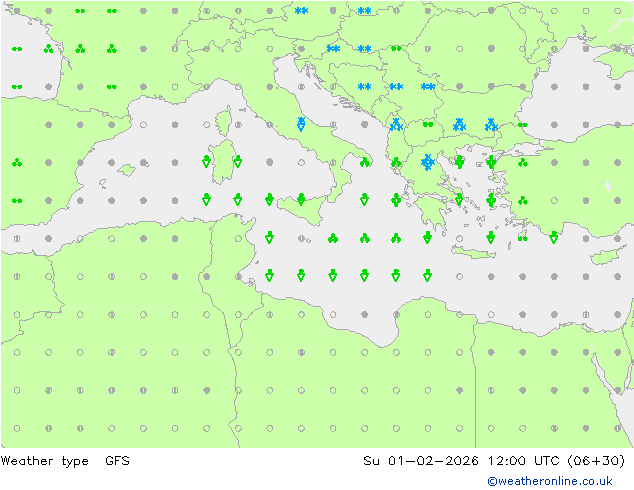Viewport: 634px width, 490px height.
Task: Click the "12:00 UTC (06+30)" time label
Action: click(x=556, y=460)
